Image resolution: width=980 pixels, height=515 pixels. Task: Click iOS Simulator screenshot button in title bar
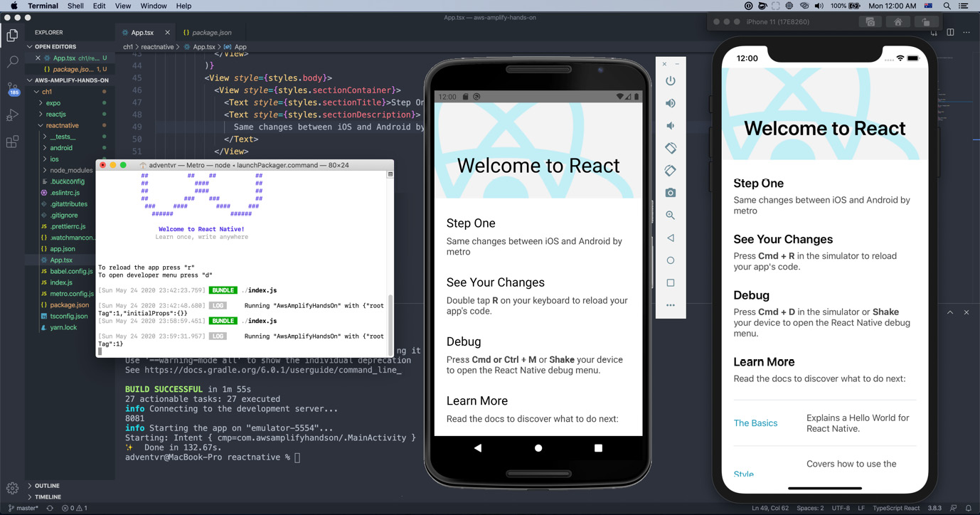pos(870,22)
